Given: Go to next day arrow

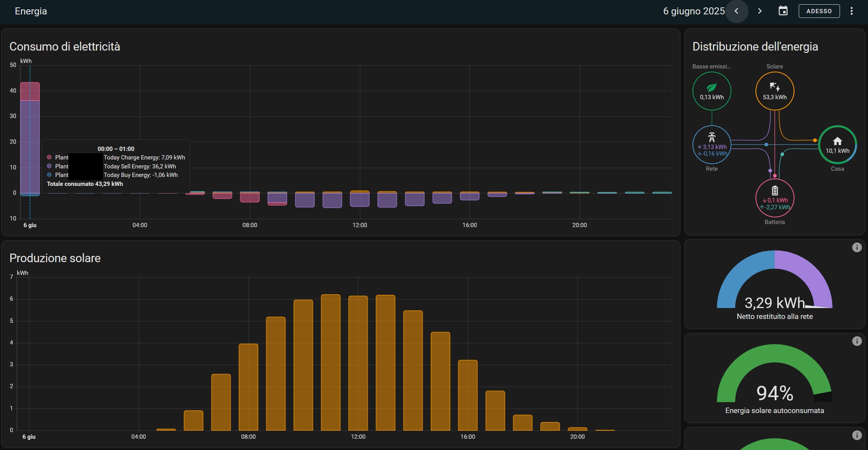Looking at the screenshot, I should [759, 11].
